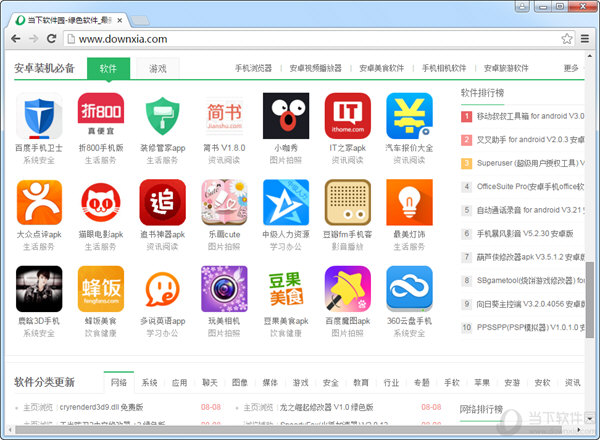Click the 360云盘 cloud icon
This screenshot has width=600, height=440.
[x=409, y=289]
